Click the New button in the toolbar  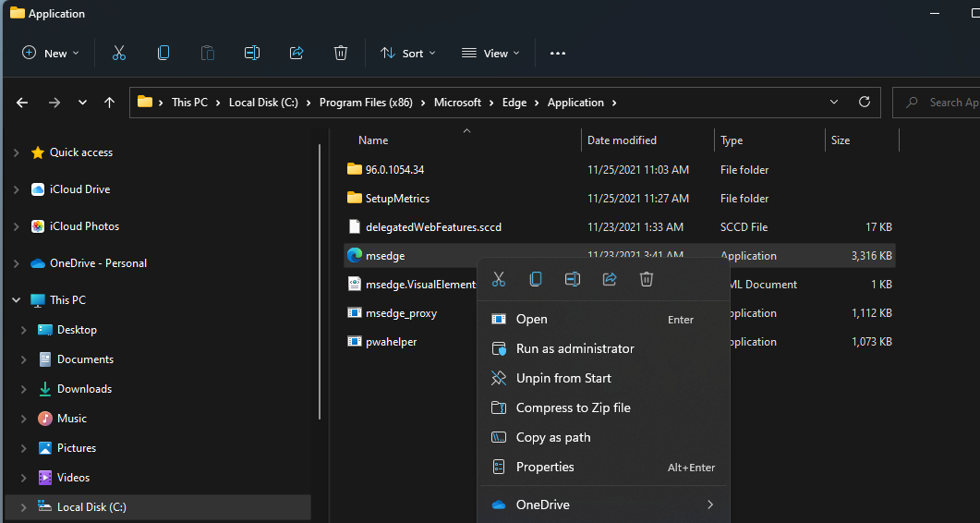point(50,54)
